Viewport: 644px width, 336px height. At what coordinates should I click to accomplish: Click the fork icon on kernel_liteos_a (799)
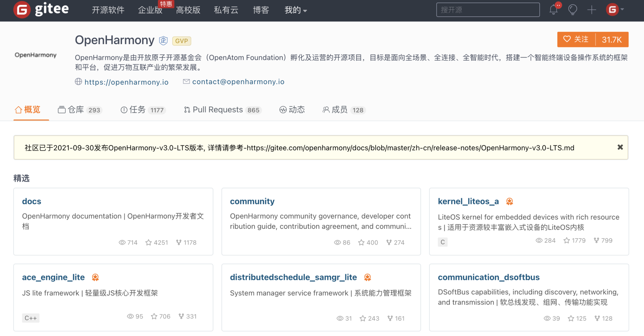596,241
